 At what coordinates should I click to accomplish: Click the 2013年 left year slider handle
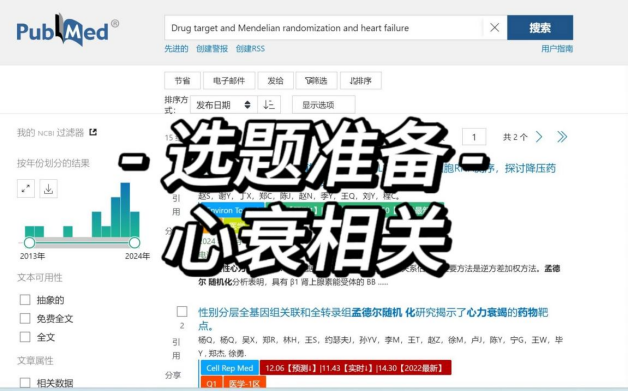coord(29,243)
